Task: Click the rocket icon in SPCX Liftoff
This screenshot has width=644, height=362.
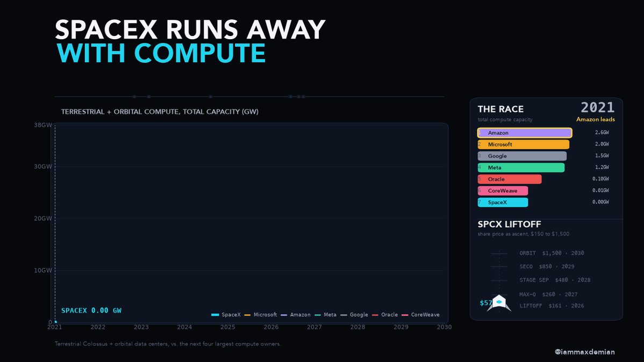Action: [499, 303]
